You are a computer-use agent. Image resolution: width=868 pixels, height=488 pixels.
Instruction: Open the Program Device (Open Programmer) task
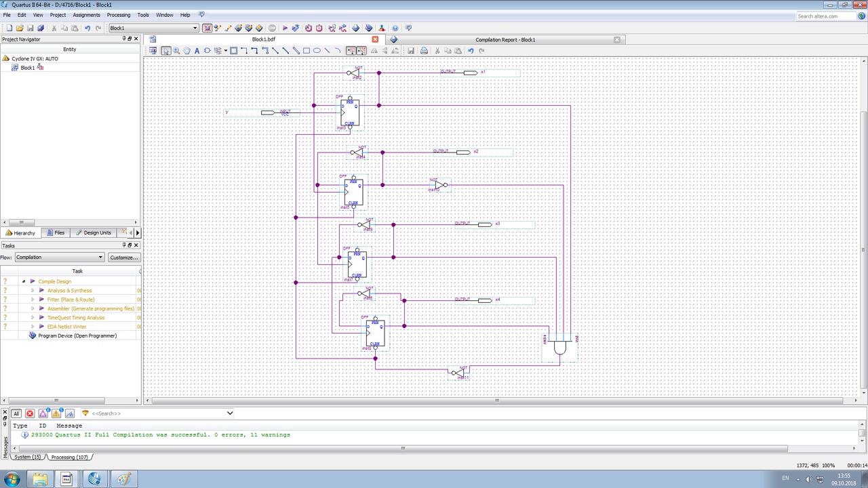pyautogui.click(x=77, y=335)
